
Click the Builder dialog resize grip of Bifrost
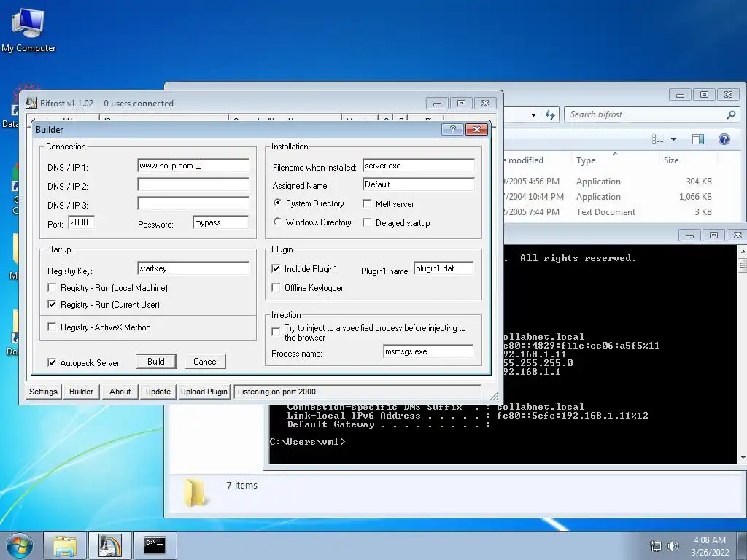[x=495, y=396]
